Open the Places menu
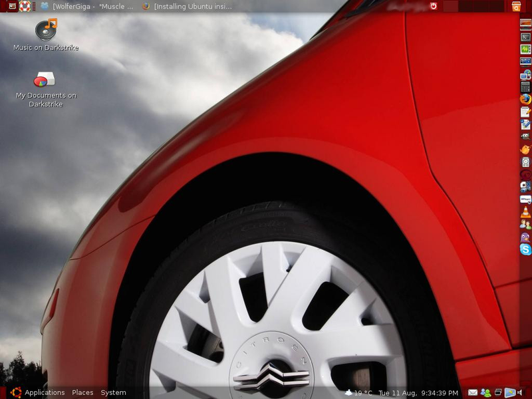 tap(82, 392)
